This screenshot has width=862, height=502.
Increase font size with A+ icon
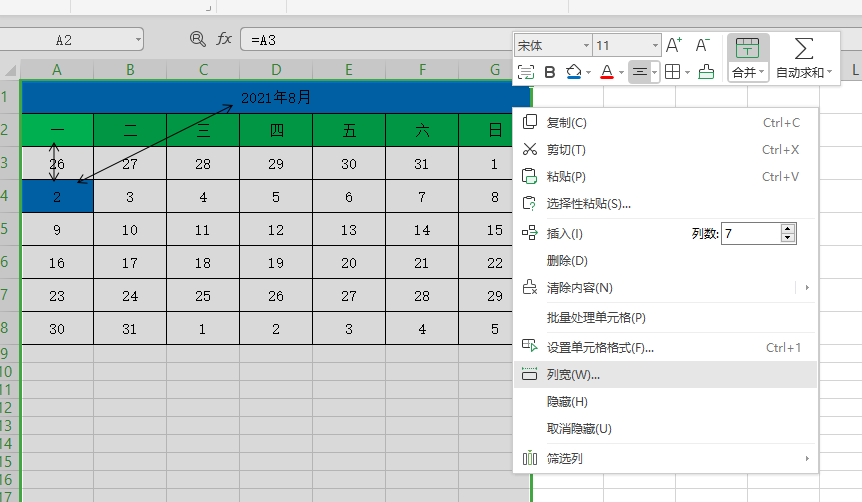point(674,45)
